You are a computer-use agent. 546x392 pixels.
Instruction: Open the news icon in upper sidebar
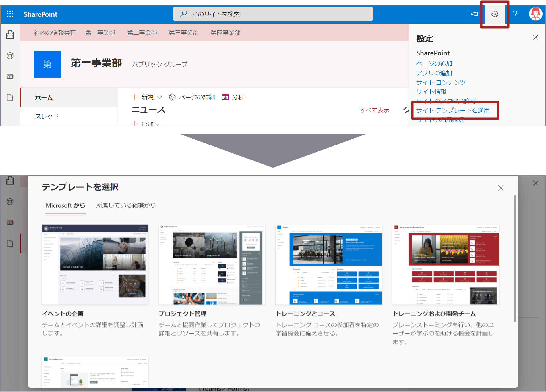[x=10, y=76]
